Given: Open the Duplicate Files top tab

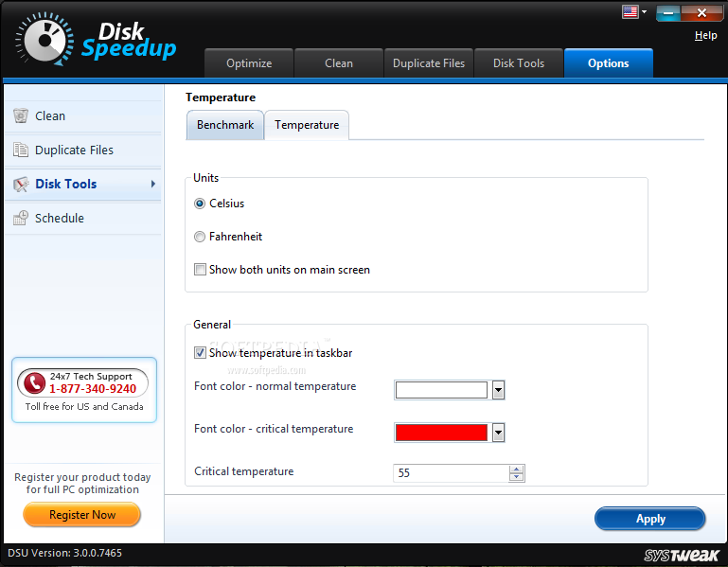Looking at the screenshot, I should click(x=429, y=63).
